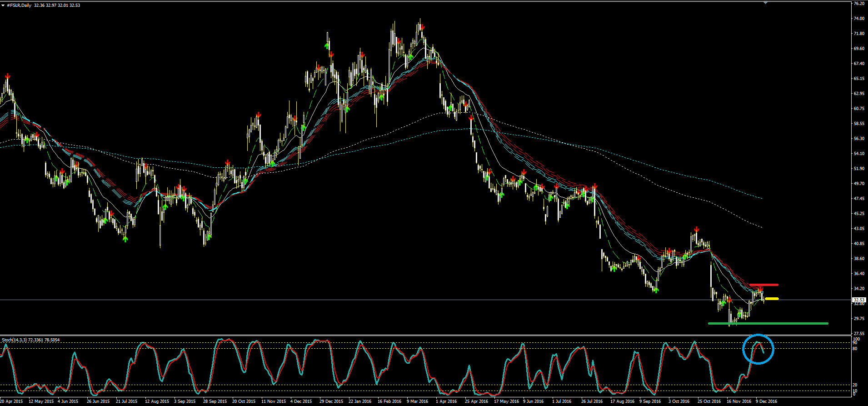Click the 45.25 price axis label
Image resolution: width=868 pixels, height=406 pixels.
tap(859, 214)
